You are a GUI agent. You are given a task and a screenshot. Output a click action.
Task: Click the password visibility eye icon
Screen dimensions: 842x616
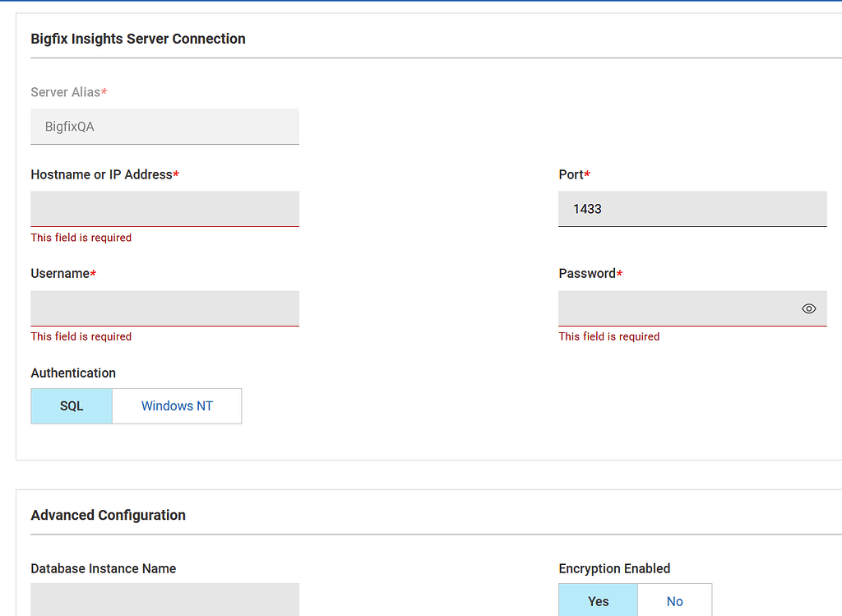808,308
